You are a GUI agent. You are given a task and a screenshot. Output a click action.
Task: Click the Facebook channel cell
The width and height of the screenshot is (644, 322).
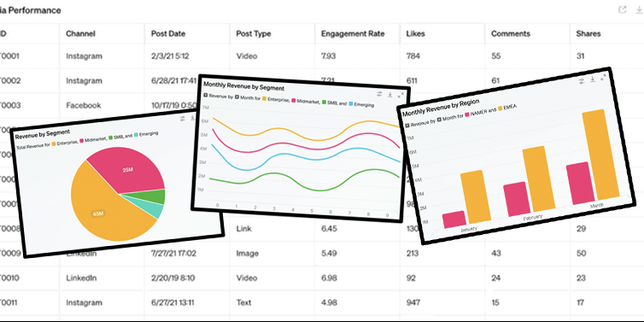(84, 105)
